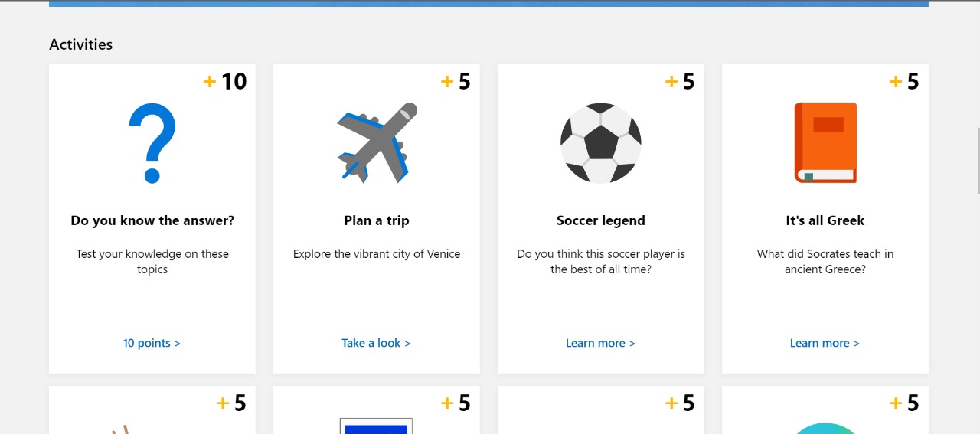
Task: Follow the "Take a look >" link
Action: coord(376,343)
